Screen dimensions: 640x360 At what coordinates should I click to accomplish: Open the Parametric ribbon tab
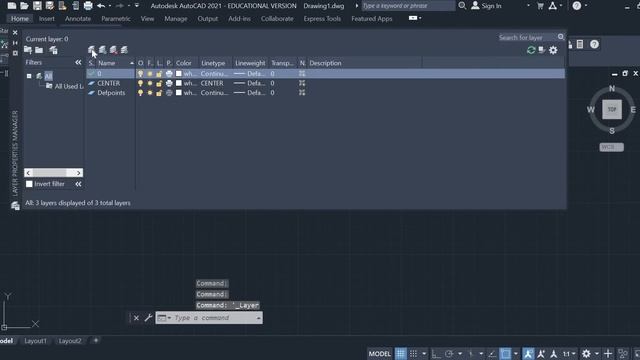pos(116,19)
